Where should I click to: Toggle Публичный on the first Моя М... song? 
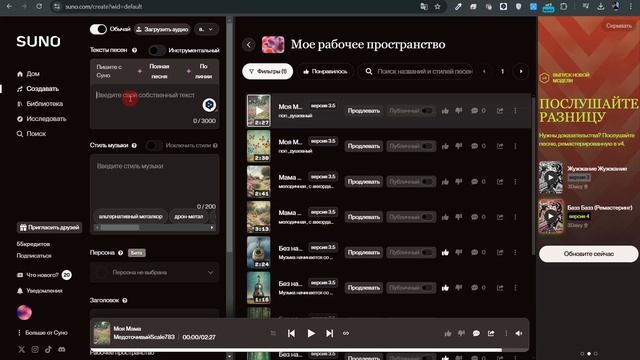tap(410, 111)
